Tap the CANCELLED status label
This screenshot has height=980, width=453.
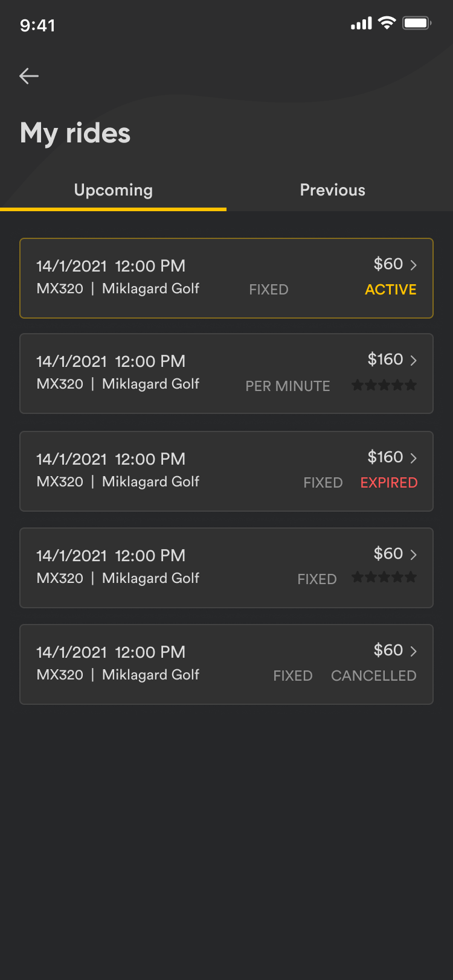point(374,676)
